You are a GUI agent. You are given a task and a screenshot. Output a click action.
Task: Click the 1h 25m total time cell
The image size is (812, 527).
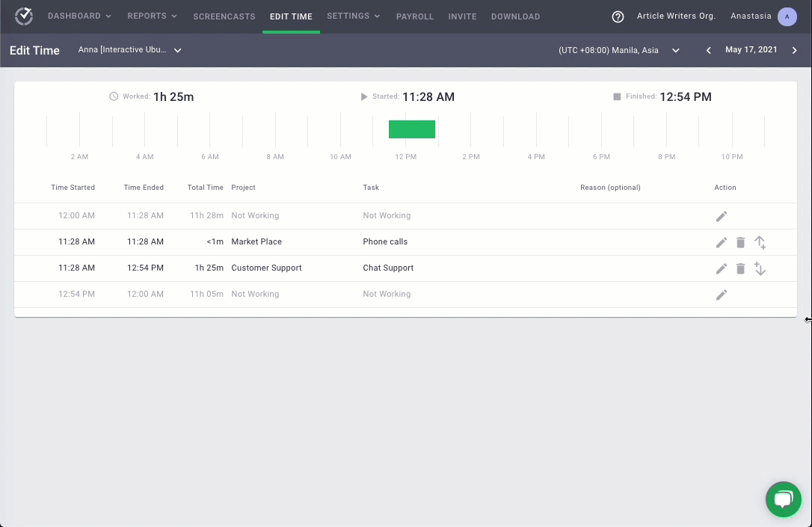coord(209,268)
